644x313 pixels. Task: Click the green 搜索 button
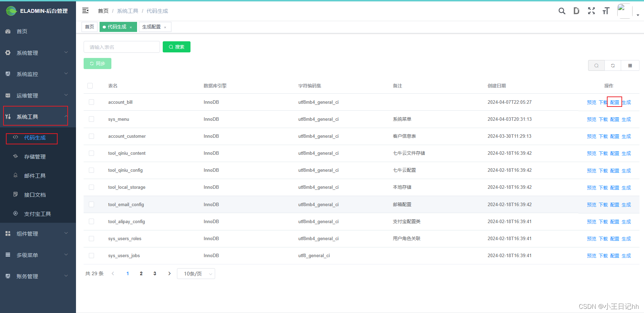pyautogui.click(x=177, y=47)
